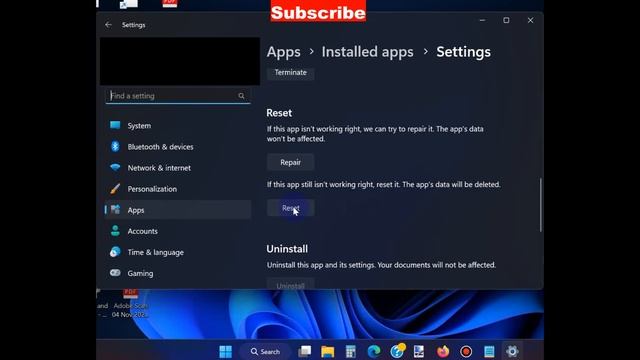The width and height of the screenshot is (640, 360).
Task: Click the Terminate button
Action: (x=291, y=73)
